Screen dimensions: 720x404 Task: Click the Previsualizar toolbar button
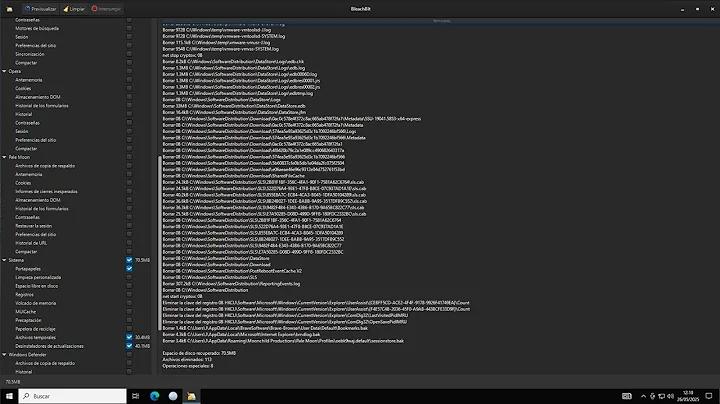click(40, 9)
